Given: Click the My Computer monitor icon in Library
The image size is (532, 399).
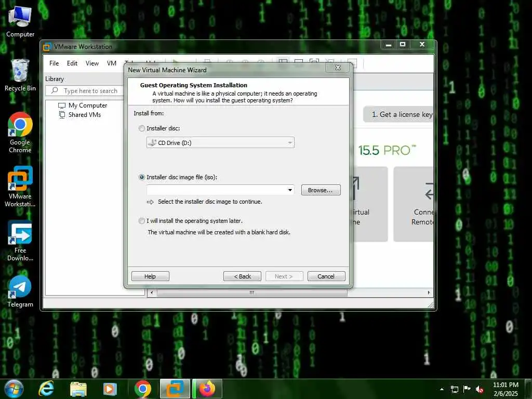Looking at the screenshot, I should [62, 105].
